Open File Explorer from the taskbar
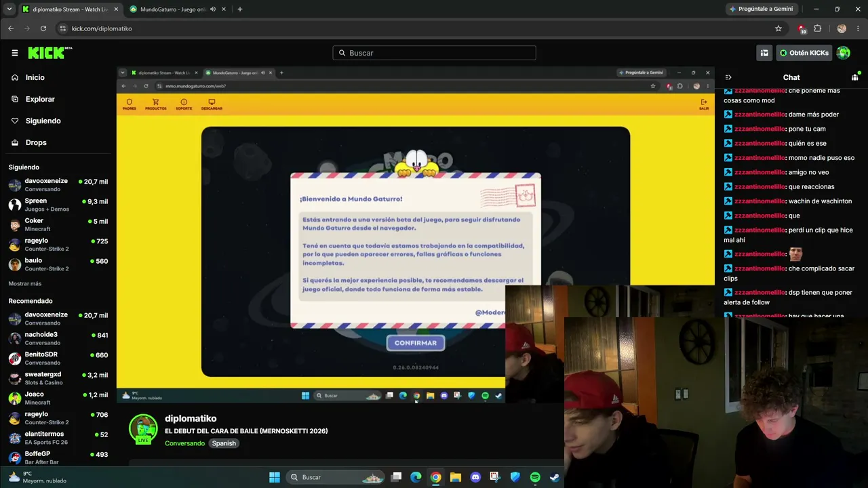 (456, 477)
